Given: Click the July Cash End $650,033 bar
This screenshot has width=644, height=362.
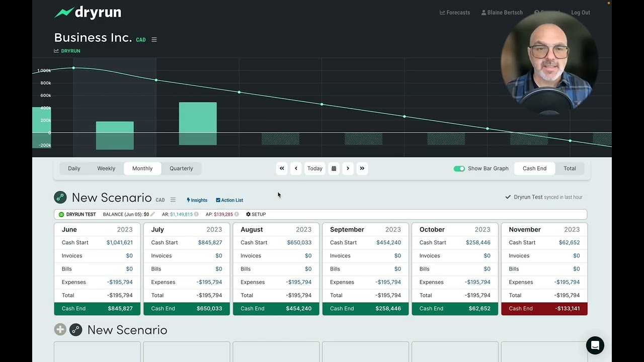Looking at the screenshot, I should click(x=187, y=309).
